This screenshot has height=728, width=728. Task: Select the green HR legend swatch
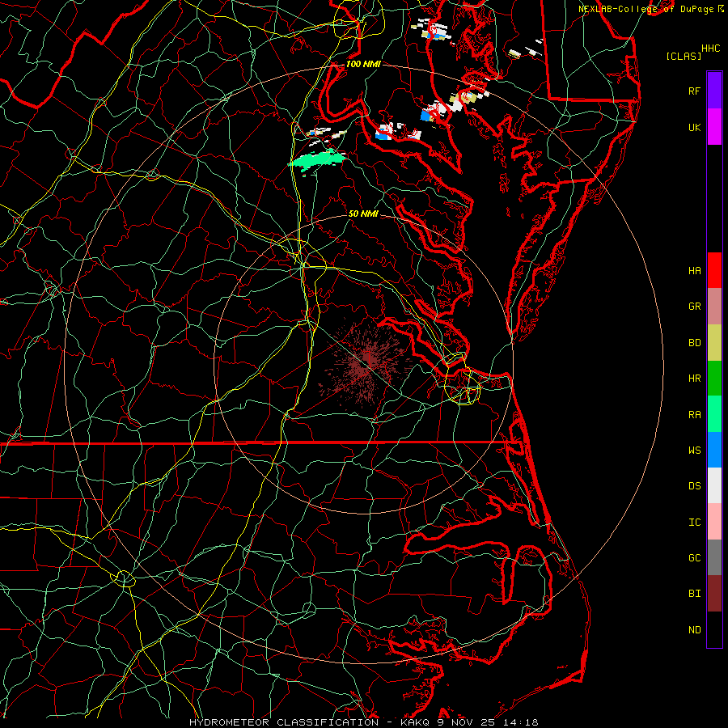(714, 379)
